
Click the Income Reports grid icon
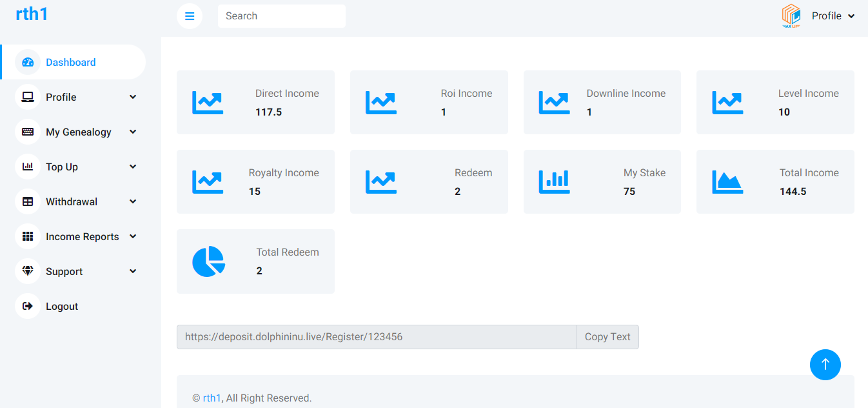(28, 237)
